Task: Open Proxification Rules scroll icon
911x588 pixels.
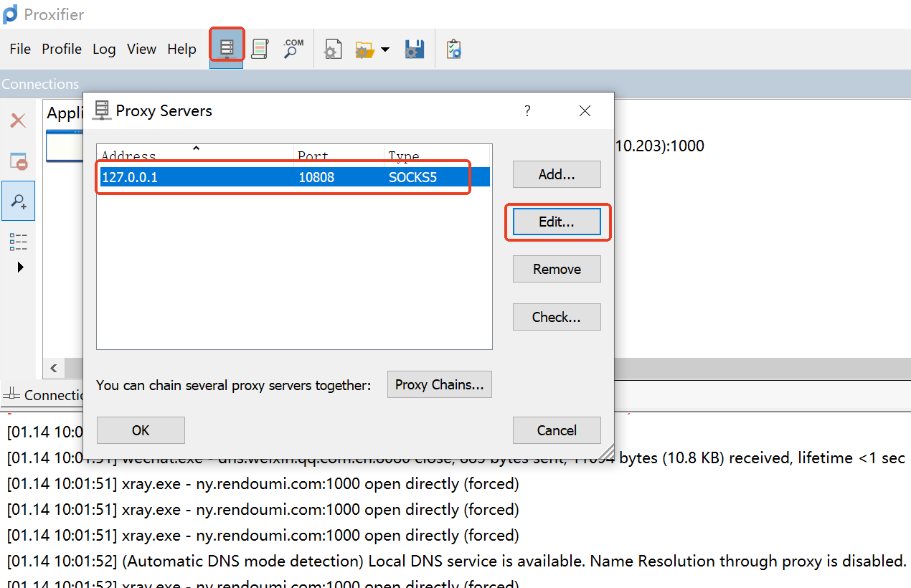Action: 260,49
